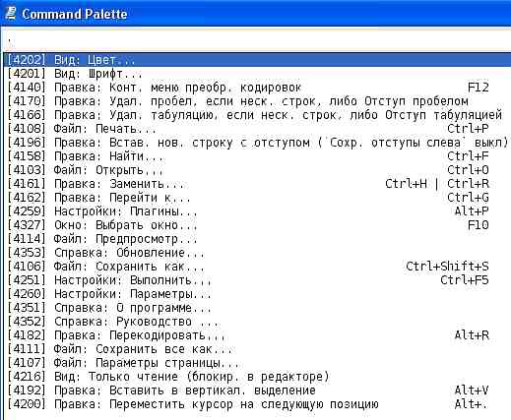
Task: Open [4260] Настройки: Параметры... command
Action: point(258,294)
